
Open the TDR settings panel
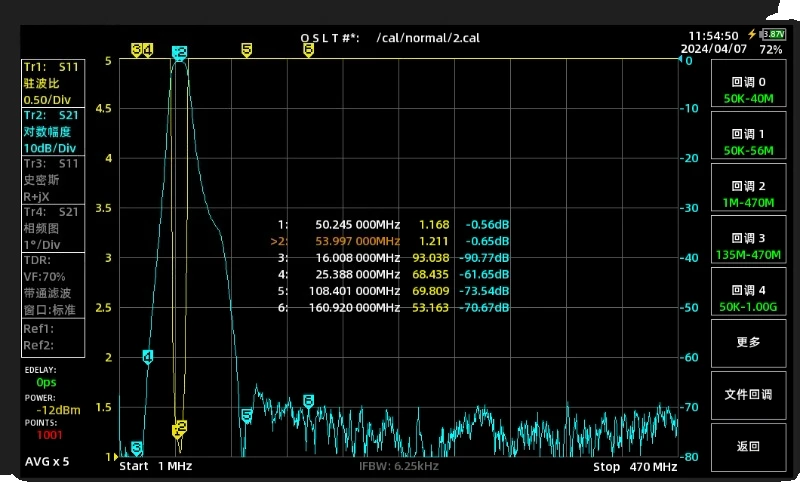[x=53, y=285]
